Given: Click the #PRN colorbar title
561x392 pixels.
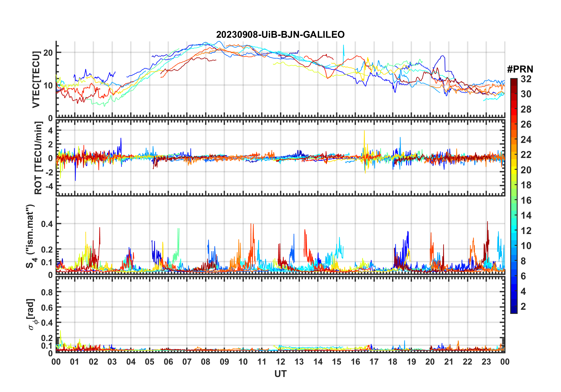Looking at the screenshot, I should (520, 69).
